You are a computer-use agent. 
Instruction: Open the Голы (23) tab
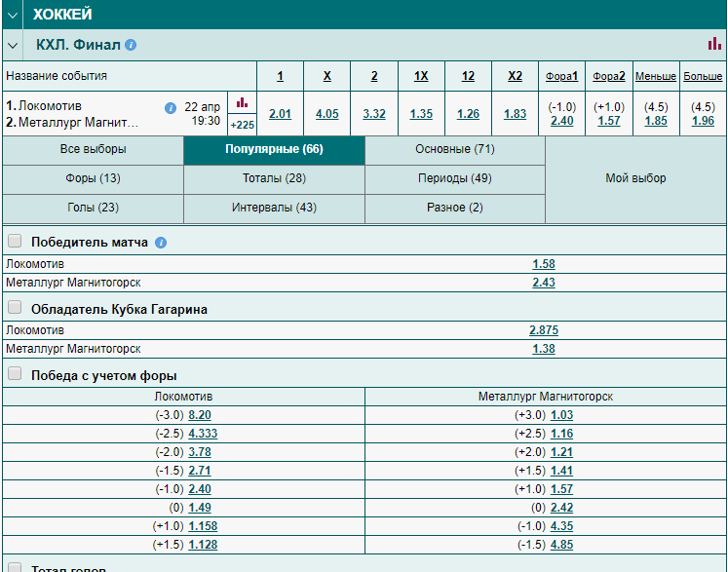(x=93, y=208)
